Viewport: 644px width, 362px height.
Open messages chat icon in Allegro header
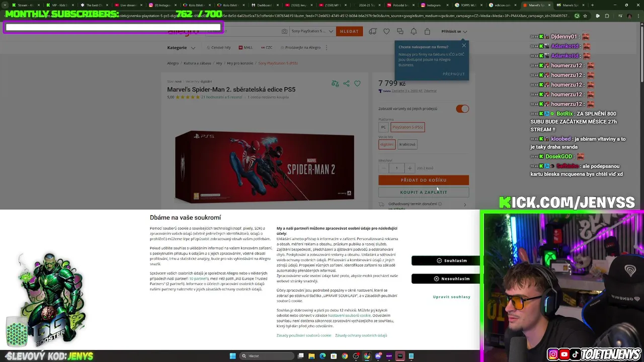click(x=400, y=31)
